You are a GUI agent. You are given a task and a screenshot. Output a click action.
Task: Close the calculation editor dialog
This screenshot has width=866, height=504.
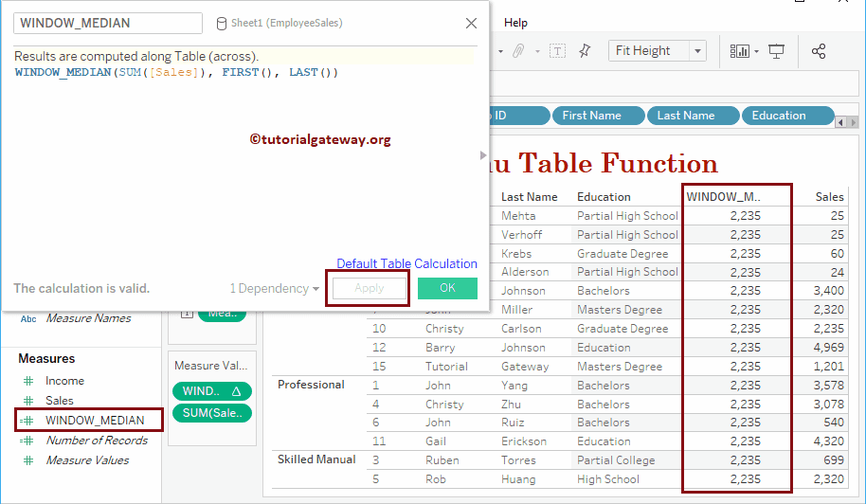pos(471,23)
